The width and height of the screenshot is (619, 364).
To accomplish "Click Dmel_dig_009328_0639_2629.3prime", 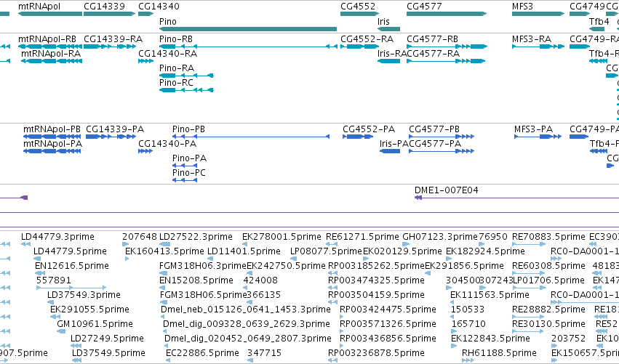I will 247,324.
